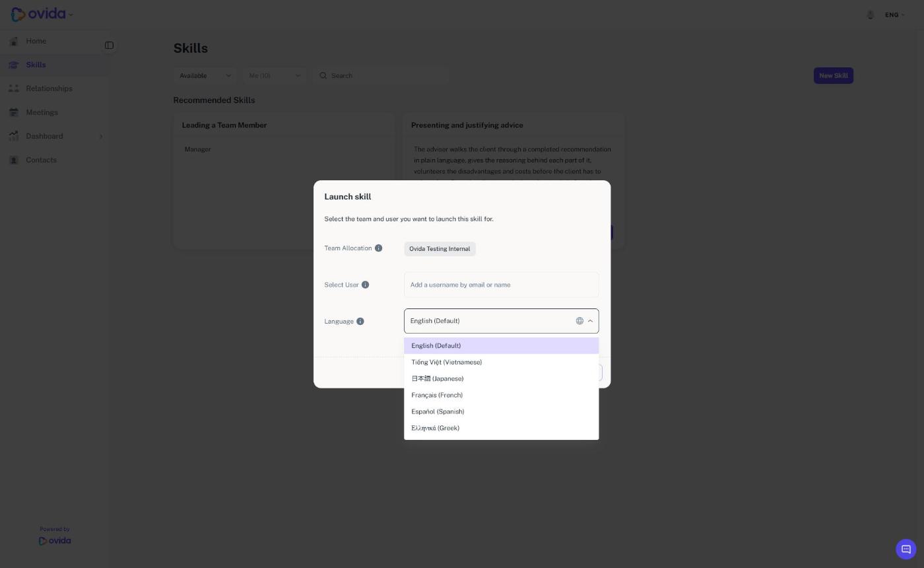
Task: Collapse the Language dropdown chevron
Action: 590,321
